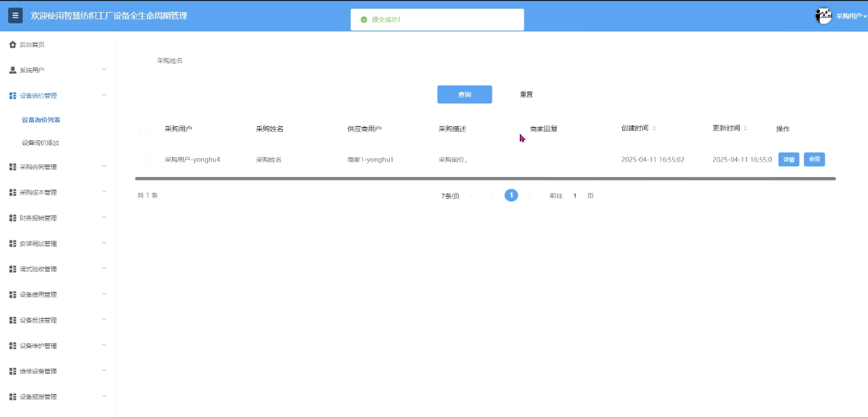This screenshot has width=868, height=418.
Task: Click the 共 1 条 total count text
Action: coord(148,196)
